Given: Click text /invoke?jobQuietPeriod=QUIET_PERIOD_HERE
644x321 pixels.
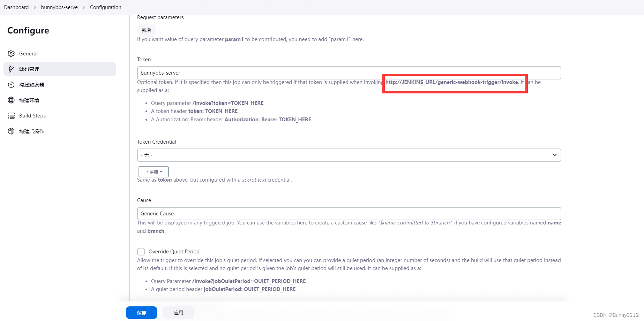Looking at the screenshot, I should click(249, 281).
